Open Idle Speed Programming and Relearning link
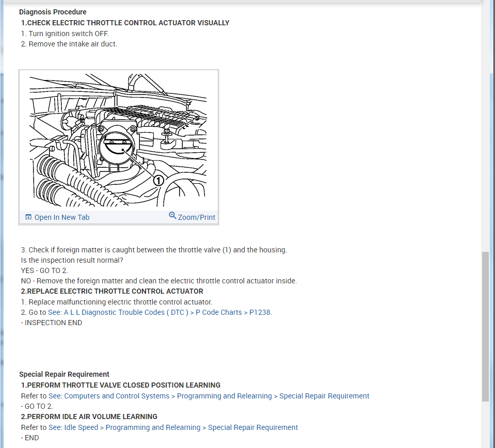This screenshot has width=495, height=448. click(x=173, y=427)
